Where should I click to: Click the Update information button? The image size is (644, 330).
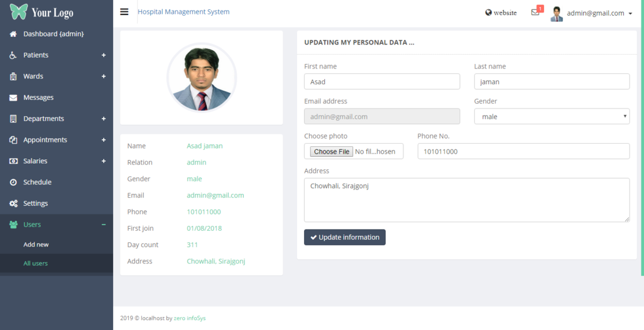[344, 237]
